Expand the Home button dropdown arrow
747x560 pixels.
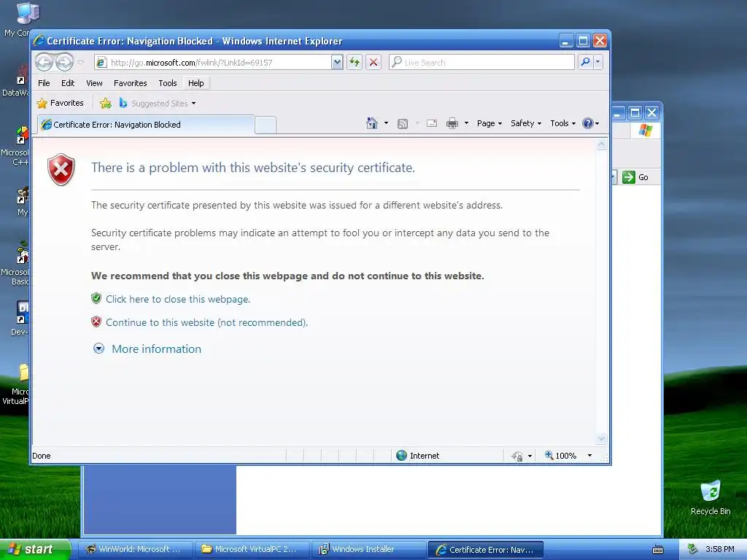point(386,123)
